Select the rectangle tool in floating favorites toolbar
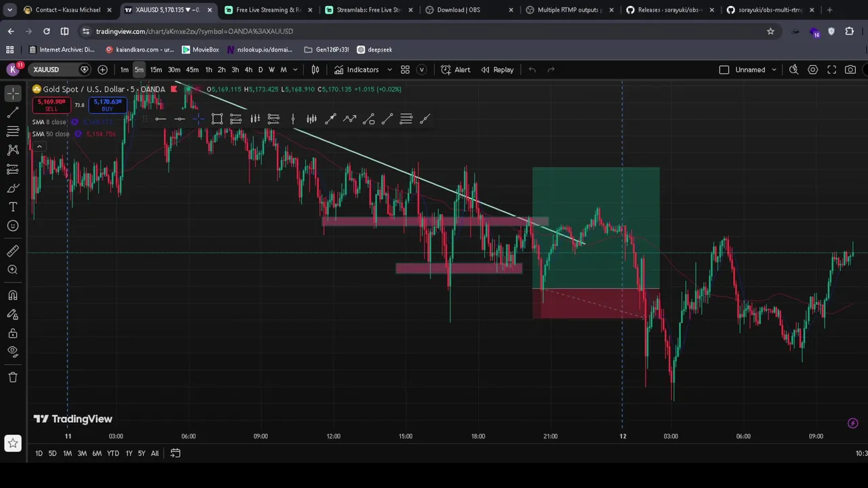 [217, 119]
